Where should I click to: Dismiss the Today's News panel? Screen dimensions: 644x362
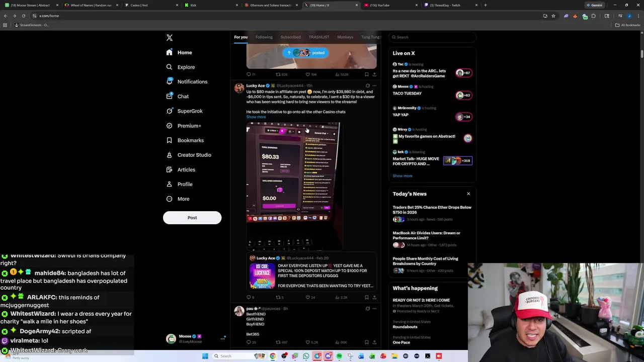coord(468,194)
